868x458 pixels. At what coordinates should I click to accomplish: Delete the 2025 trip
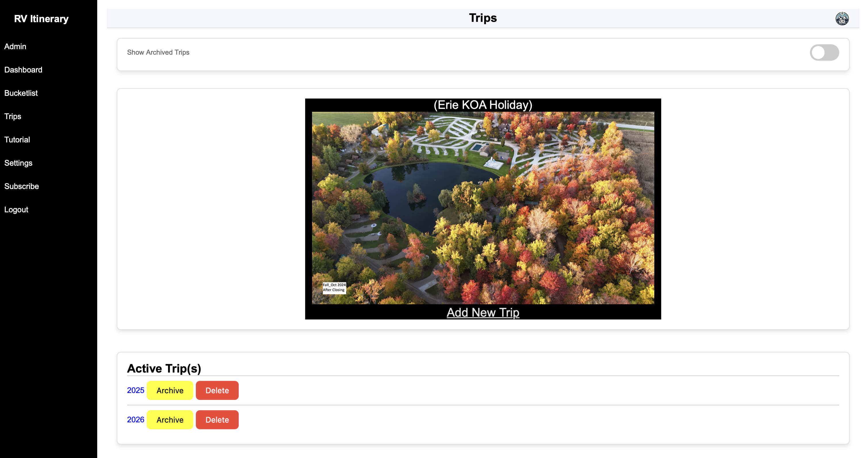tap(217, 390)
